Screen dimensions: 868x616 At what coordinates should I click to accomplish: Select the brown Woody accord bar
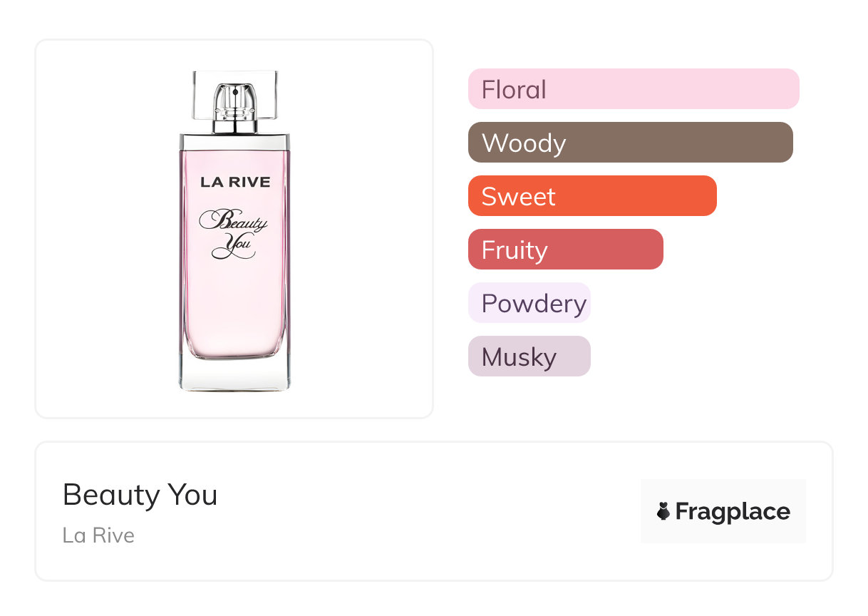(630, 143)
